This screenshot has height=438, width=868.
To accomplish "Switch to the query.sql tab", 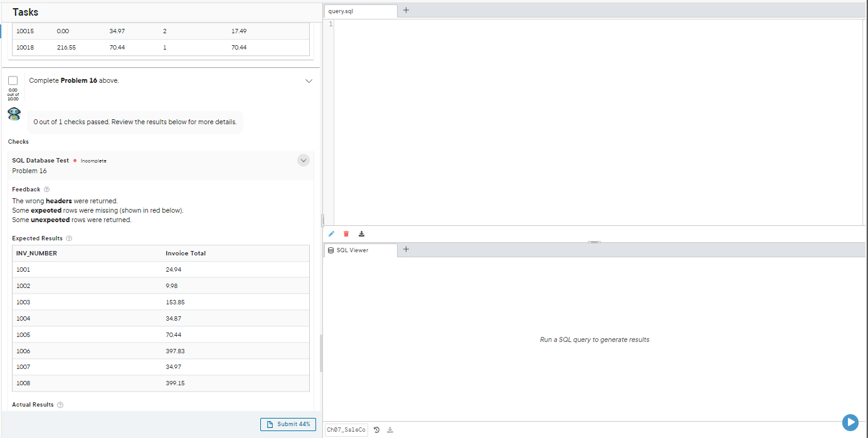I will (361, 11).
